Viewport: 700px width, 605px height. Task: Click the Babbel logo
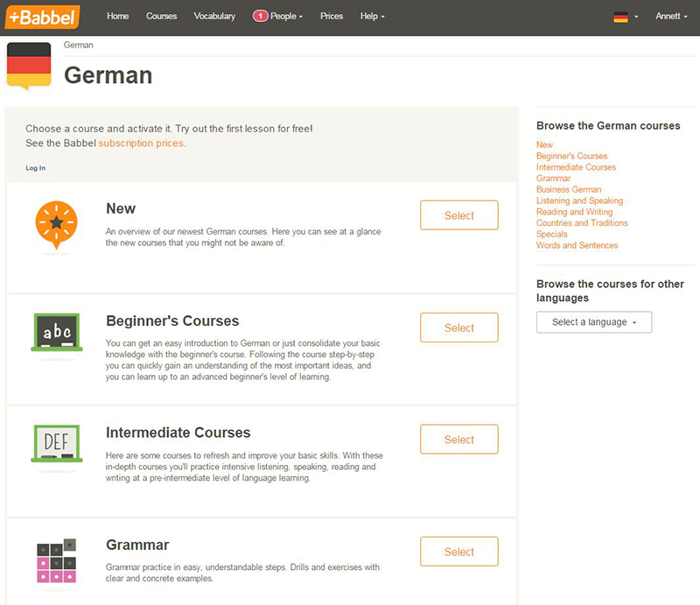click(x=43, y=18)
